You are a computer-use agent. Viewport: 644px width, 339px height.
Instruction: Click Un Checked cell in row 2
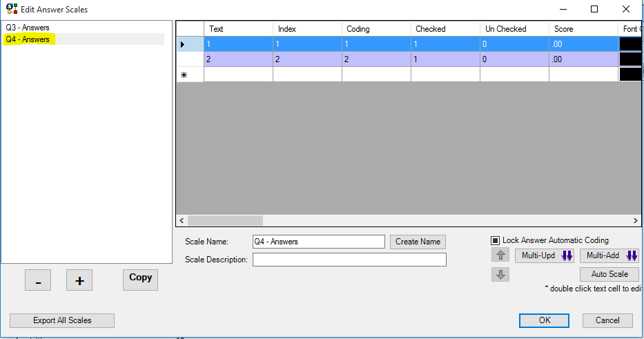coord(514,59)
